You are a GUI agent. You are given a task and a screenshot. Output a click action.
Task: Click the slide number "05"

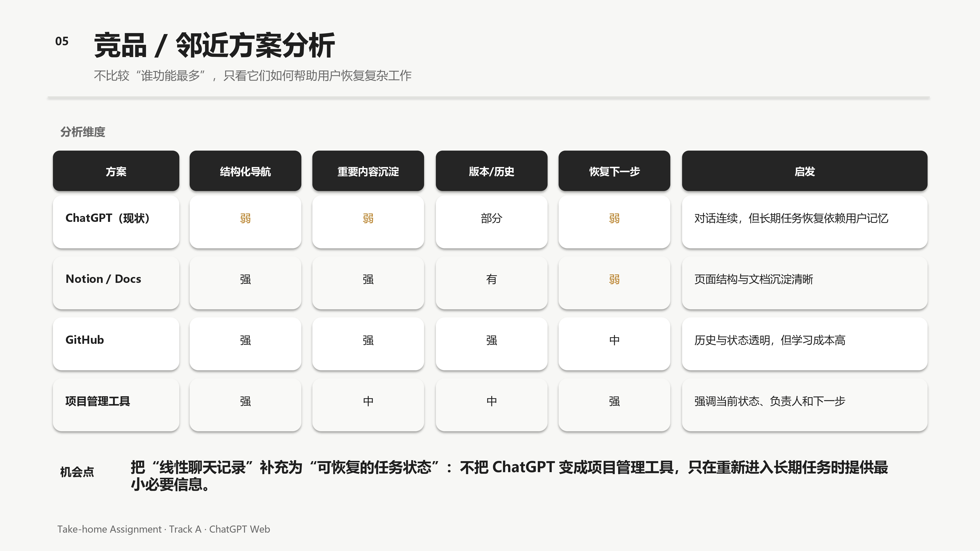(x=62, y=41)
